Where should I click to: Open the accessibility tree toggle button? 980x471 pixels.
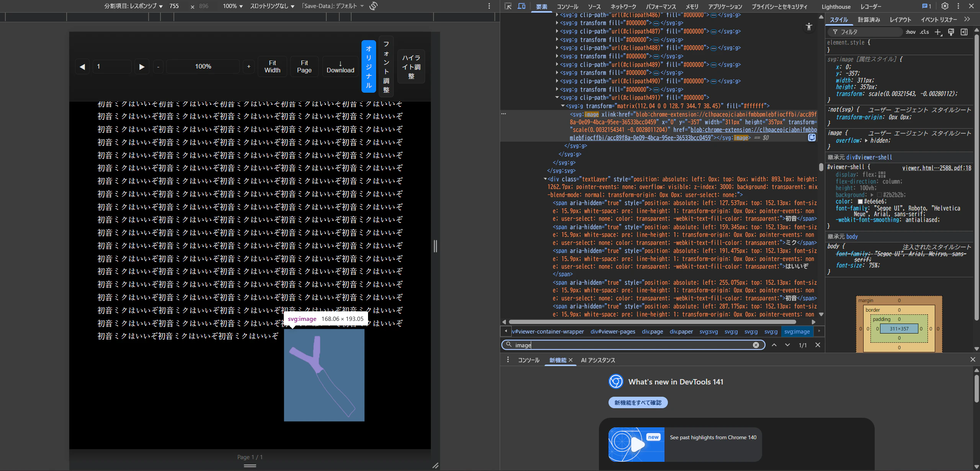pyautogui.click(x=809, y=27)
